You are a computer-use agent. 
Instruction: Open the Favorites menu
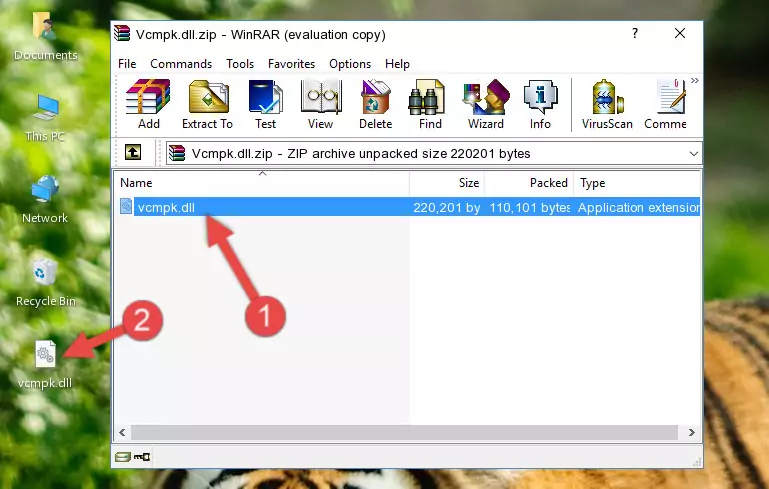point(291,64)
